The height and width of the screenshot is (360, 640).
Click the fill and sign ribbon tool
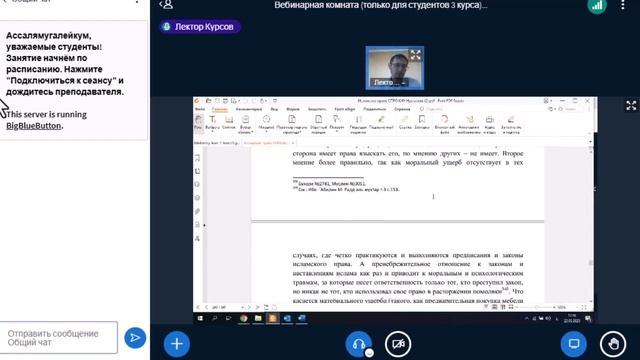point(511,124)
